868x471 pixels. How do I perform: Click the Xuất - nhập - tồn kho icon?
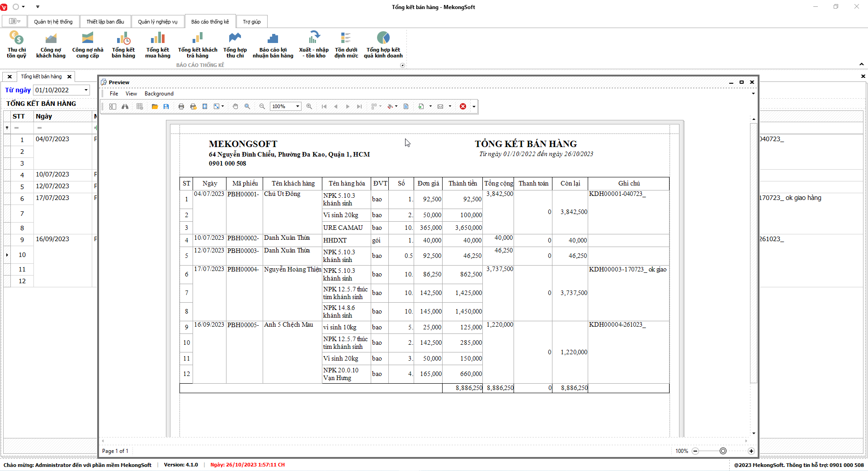pos(314,45)
